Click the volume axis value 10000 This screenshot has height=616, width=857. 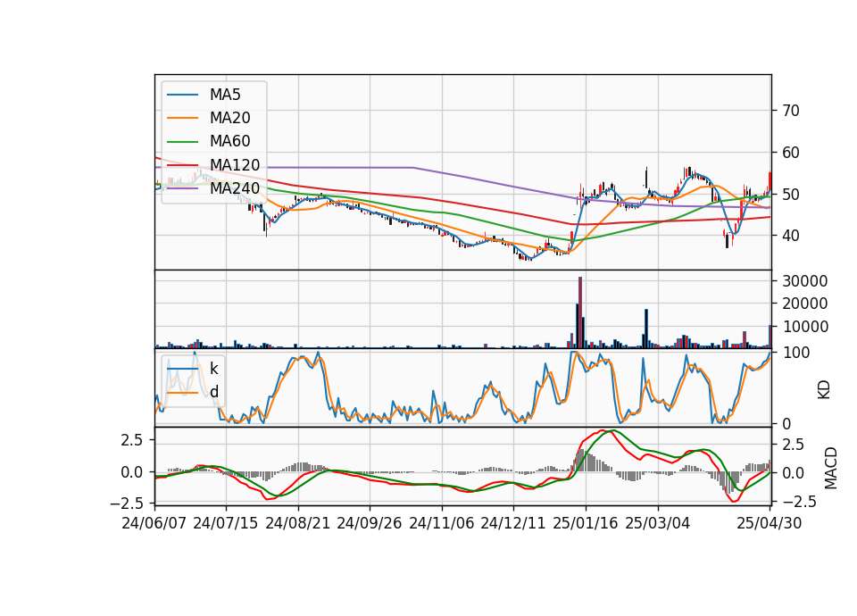(805, 327)
